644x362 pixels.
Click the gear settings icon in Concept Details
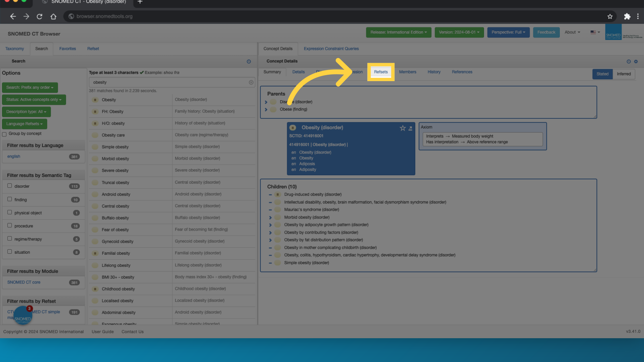636,61
